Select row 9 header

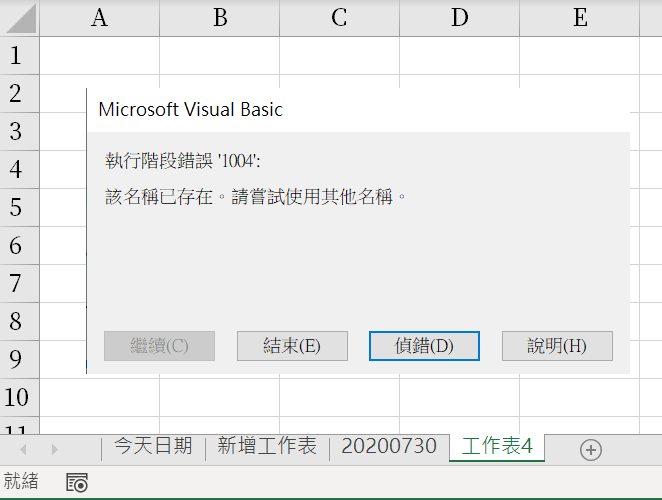click(19, 360)
